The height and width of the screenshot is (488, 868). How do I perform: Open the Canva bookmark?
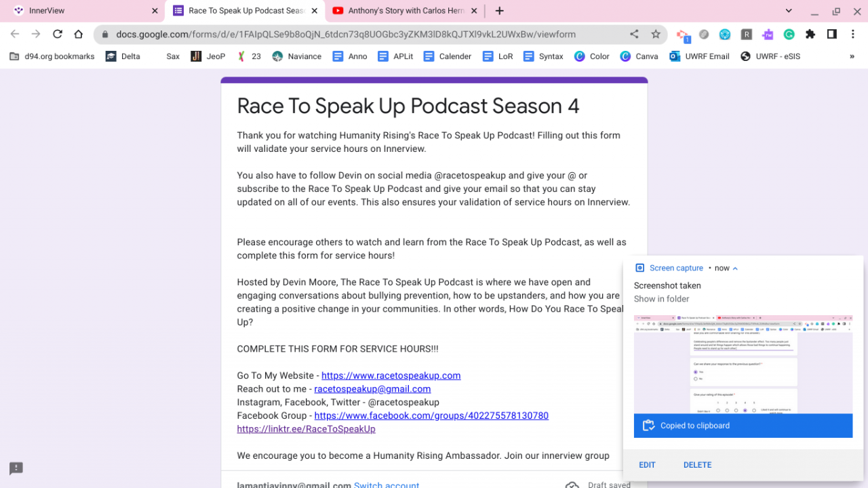[639, 56]
